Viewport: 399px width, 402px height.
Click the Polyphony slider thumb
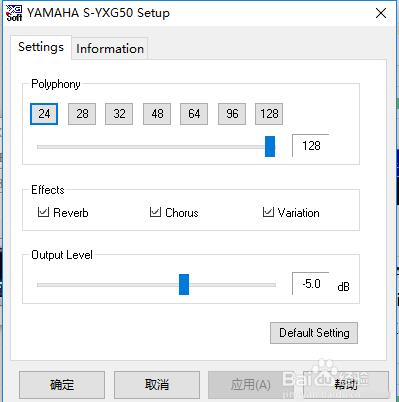(270, 146)
